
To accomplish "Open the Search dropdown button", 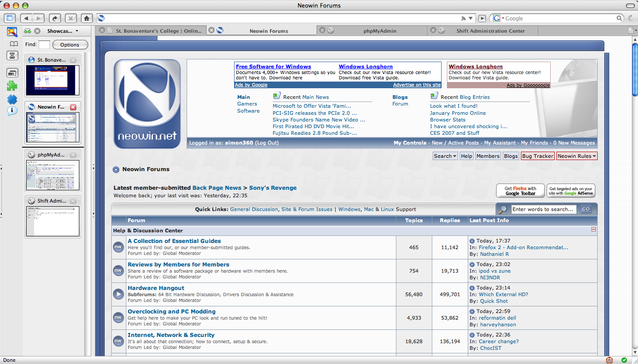I will (445, 156).
